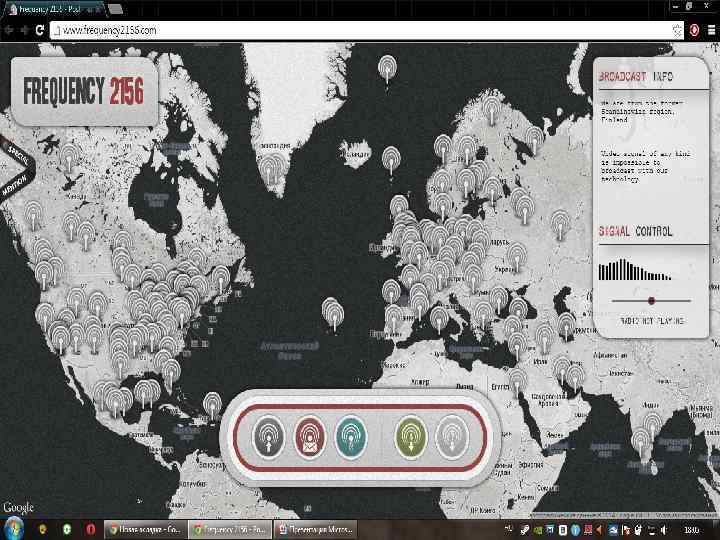Reload the page with refresh button
Viewport: 720px width, 540px height.
[40, 30]
